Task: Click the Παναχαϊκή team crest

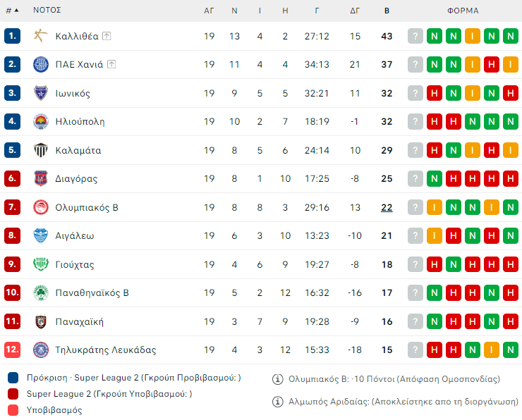Action: [x=41, y=321]
